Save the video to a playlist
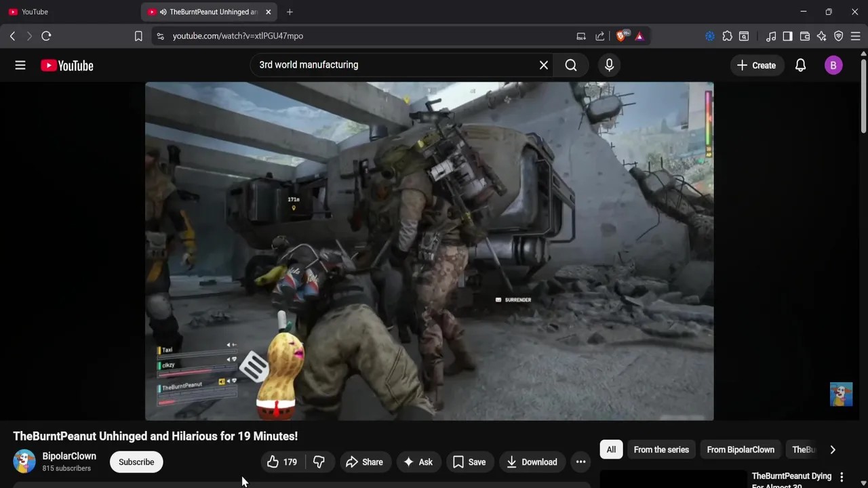 (469, 462)
